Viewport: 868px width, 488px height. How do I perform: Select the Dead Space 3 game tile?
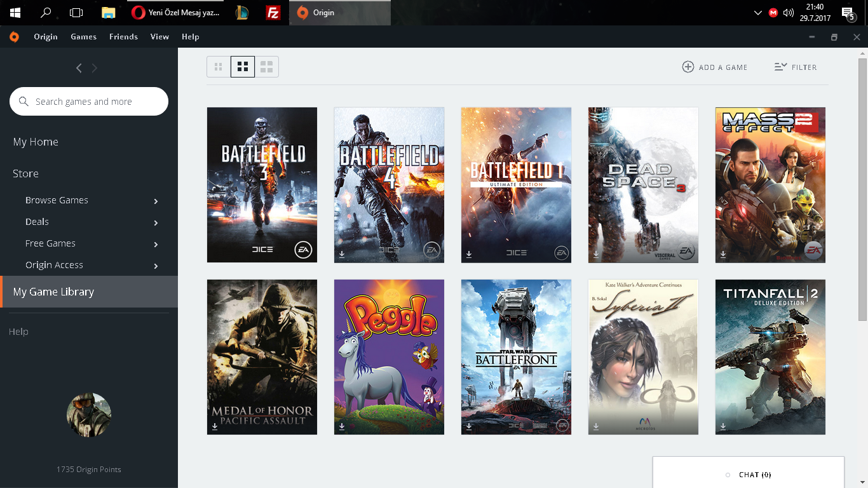643,185
